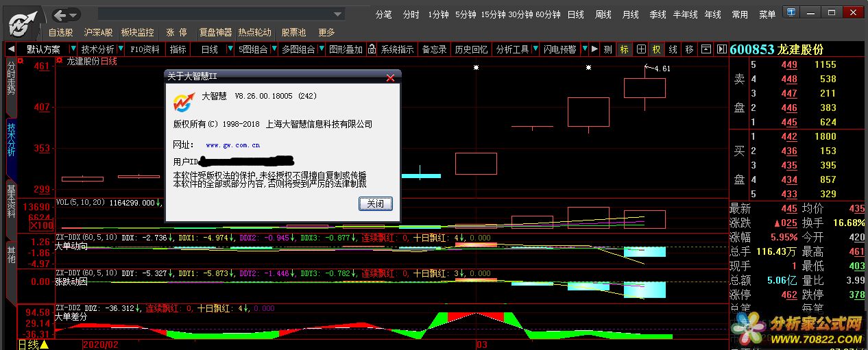Click 更多 for more options
The height and width of the screenshot is (350, 868).
326,32
